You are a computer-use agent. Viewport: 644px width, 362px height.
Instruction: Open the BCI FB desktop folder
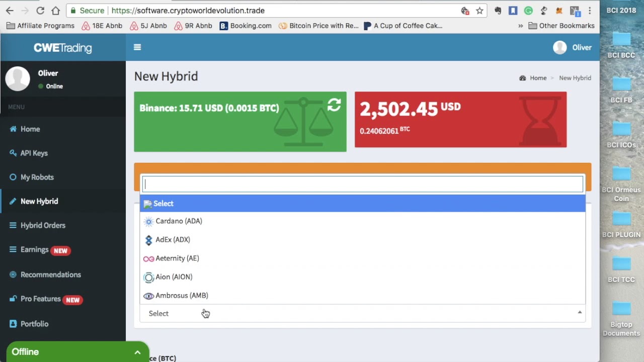621,89
